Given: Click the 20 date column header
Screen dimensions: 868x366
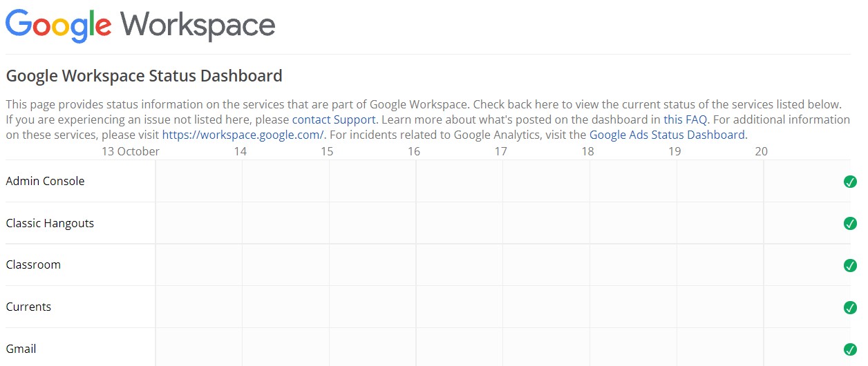Looking at the screenshot, I should coord(761,151).
